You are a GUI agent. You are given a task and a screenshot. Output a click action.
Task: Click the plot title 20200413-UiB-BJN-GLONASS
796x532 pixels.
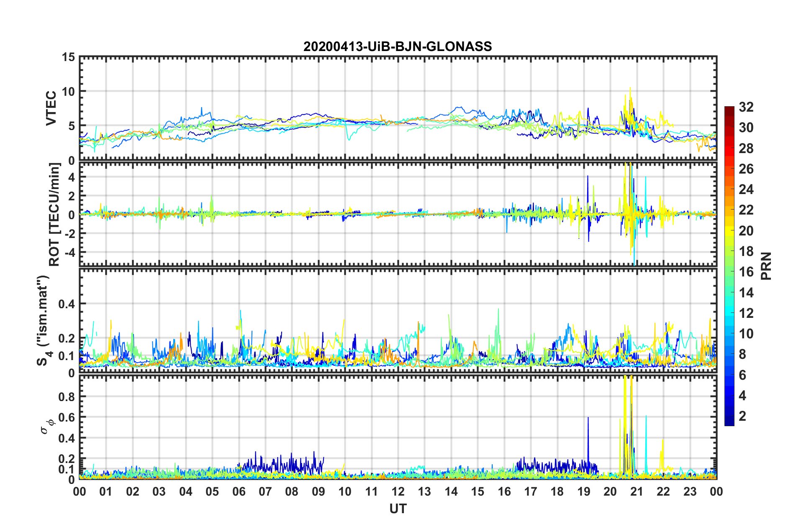click(x=398, y=46)
